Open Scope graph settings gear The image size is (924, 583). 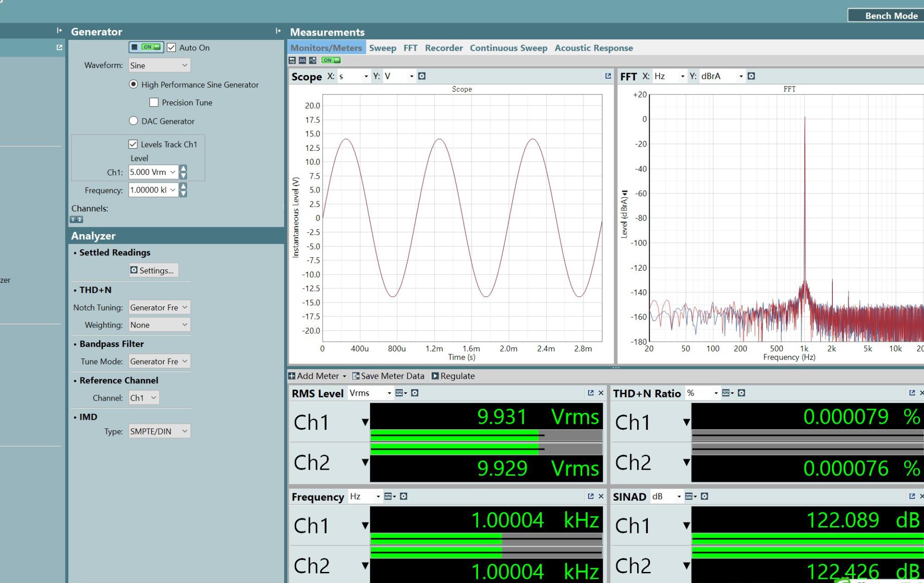click(422, 76)
